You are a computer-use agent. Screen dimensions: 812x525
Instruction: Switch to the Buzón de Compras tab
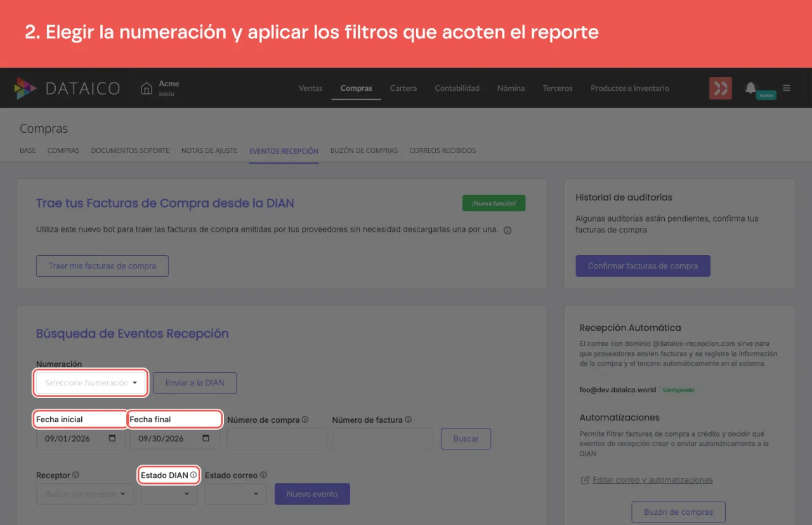pyautogui.click(x=364, y=150)
